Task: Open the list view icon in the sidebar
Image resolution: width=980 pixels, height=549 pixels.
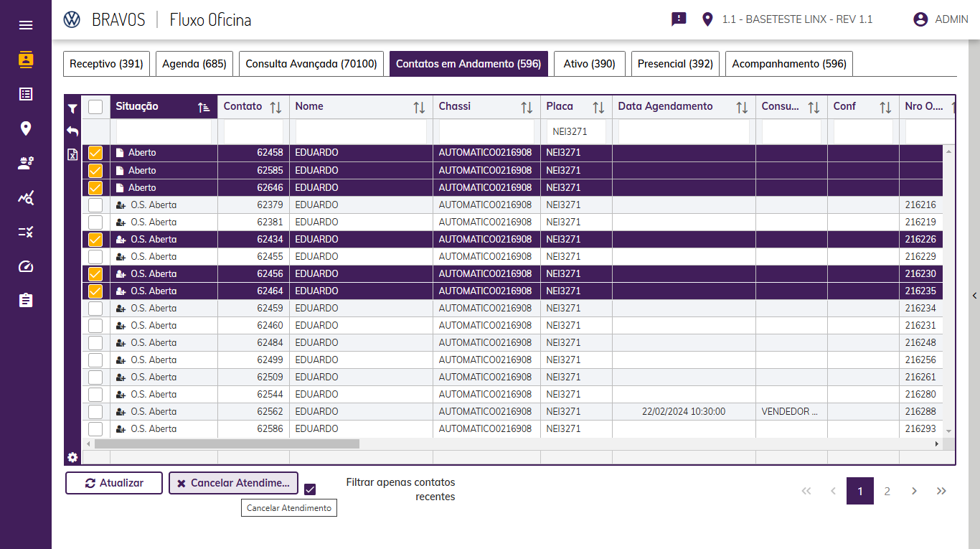Action: pos(26,94)
